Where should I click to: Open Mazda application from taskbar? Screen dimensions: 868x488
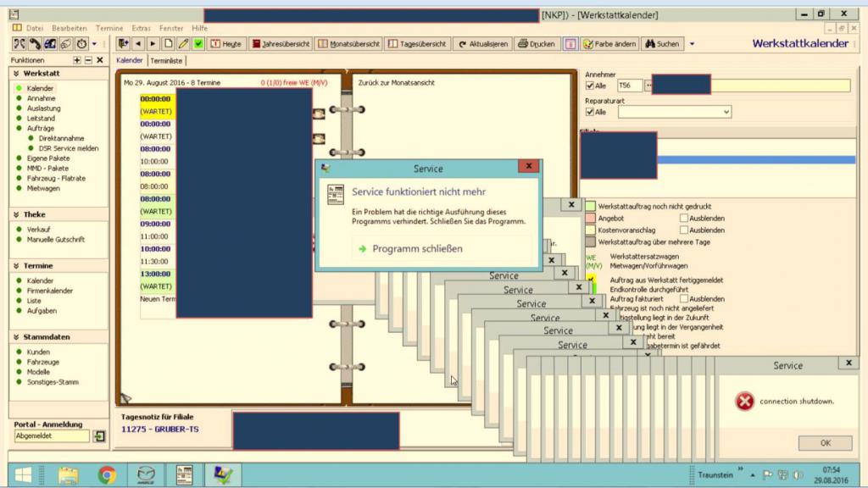146,475
